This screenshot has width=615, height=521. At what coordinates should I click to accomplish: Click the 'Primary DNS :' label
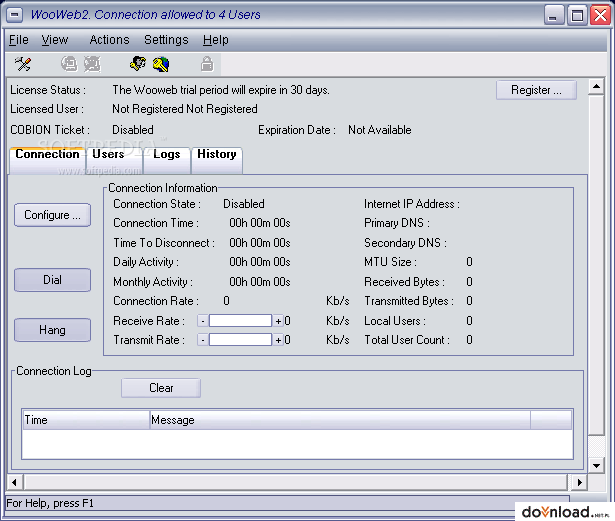pyautogui.click(x=397, y=223)
